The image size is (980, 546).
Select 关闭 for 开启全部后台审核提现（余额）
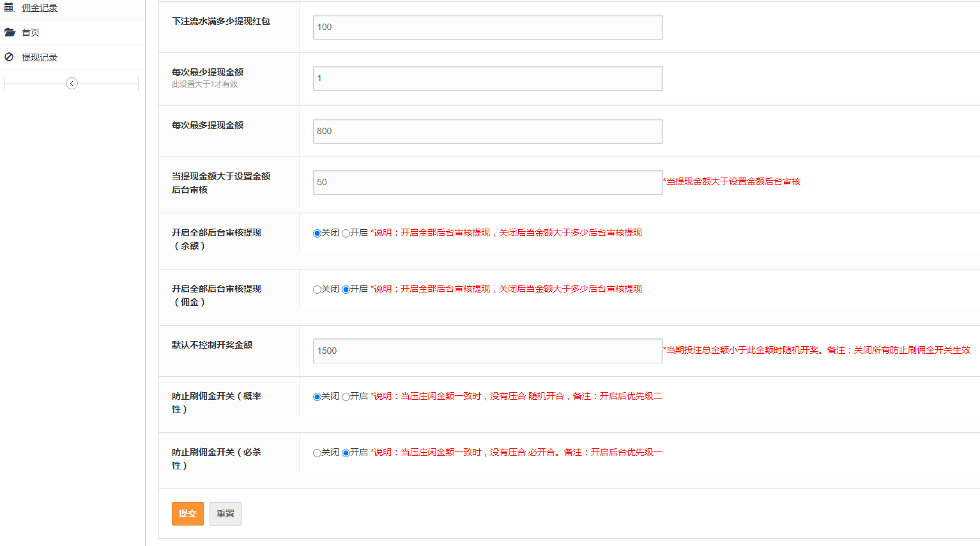tap(317, 234)
